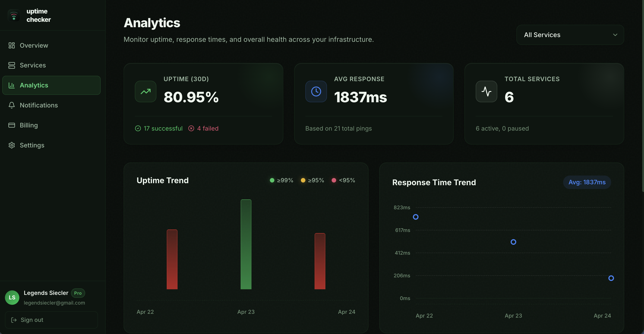The height and width of the screenshot is (334, 644).
Task: Click the yellow ≥95% legend dot
Action: (x=303, y=180)
